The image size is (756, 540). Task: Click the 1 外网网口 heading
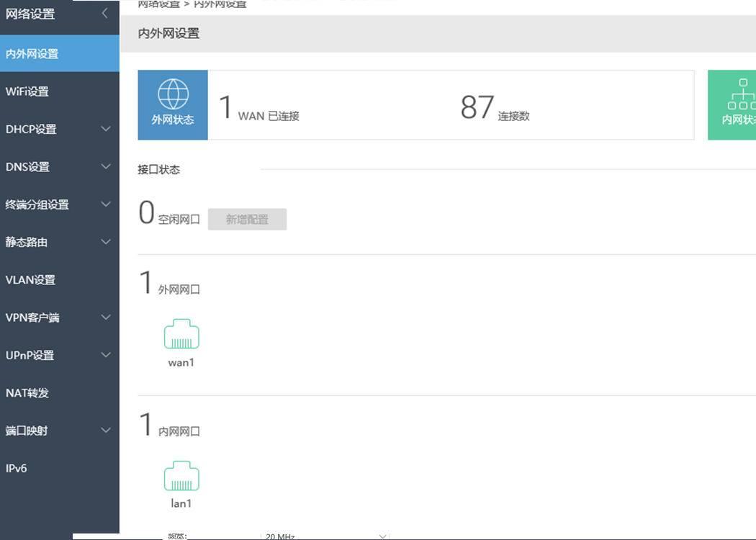point(169,282)
